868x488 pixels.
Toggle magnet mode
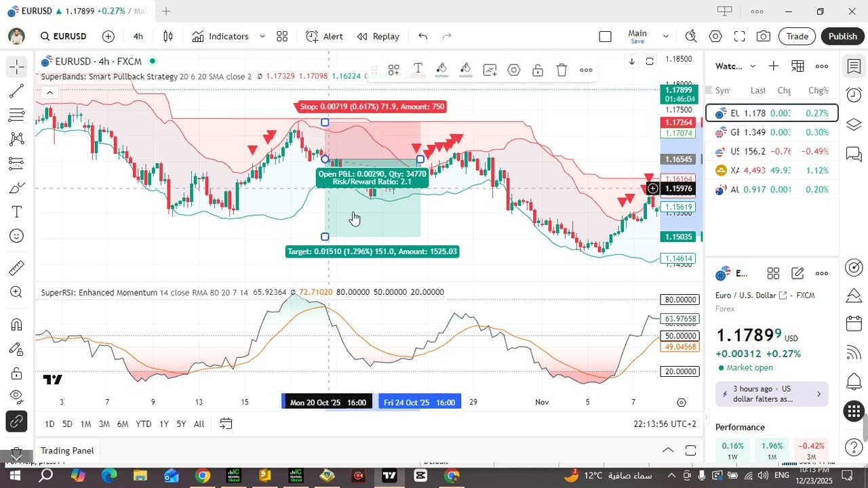tap(17, 325)
